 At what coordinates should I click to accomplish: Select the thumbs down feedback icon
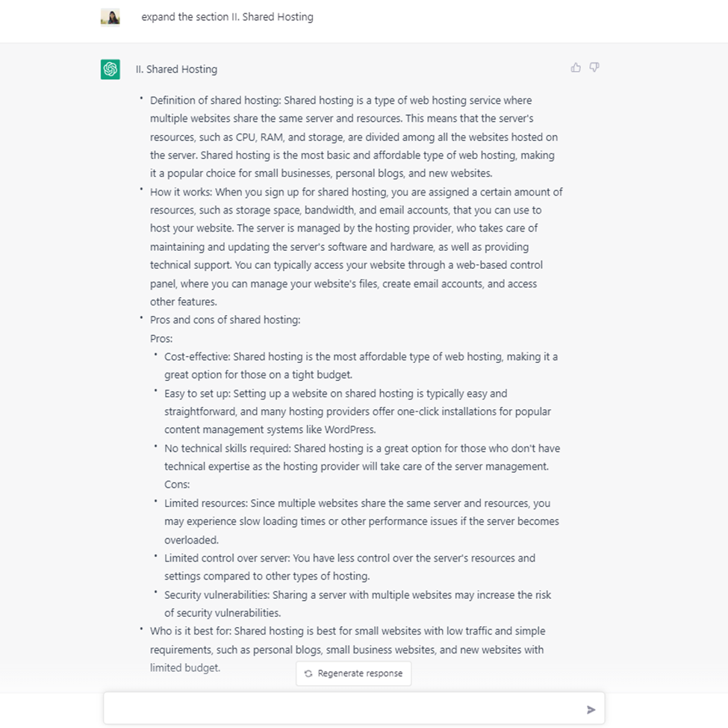point(594,67)
